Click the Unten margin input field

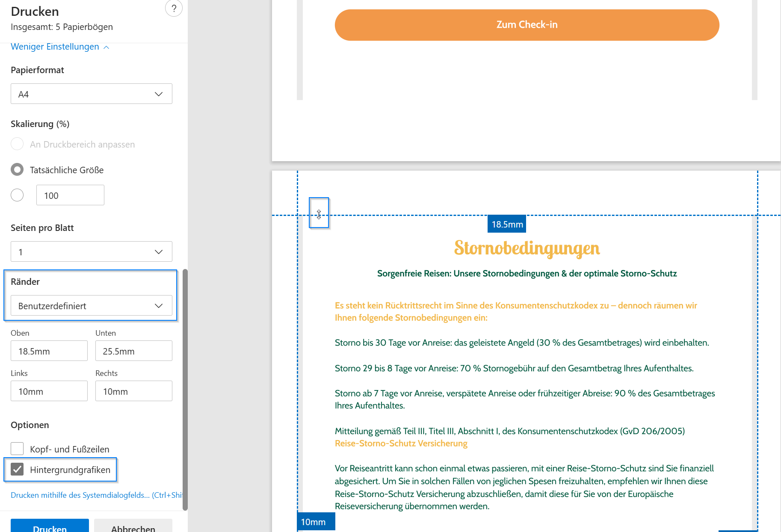133,351
